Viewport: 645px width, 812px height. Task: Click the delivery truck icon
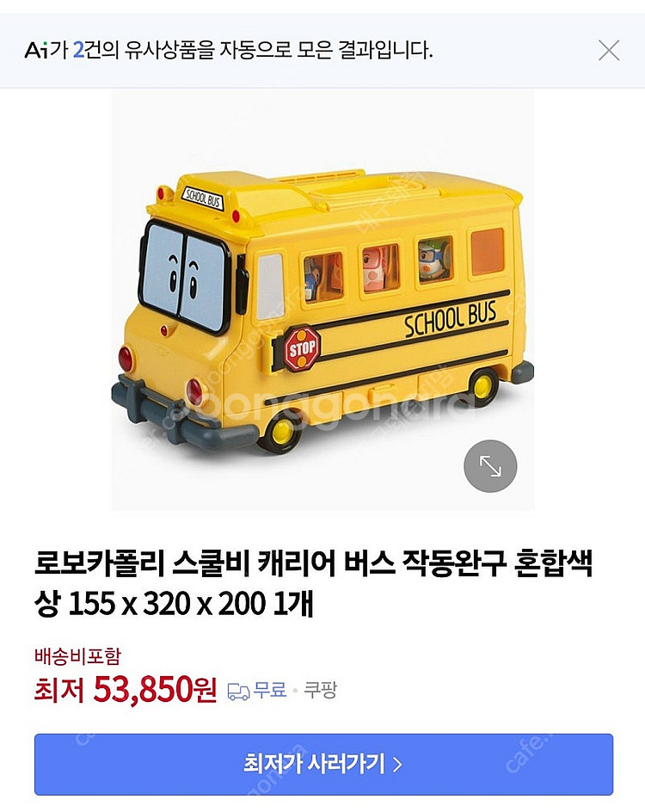238,692
